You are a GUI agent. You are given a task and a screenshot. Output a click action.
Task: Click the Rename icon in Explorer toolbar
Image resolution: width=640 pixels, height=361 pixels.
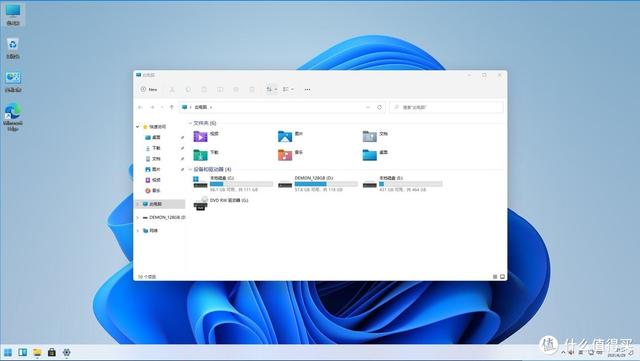point(220,89)
